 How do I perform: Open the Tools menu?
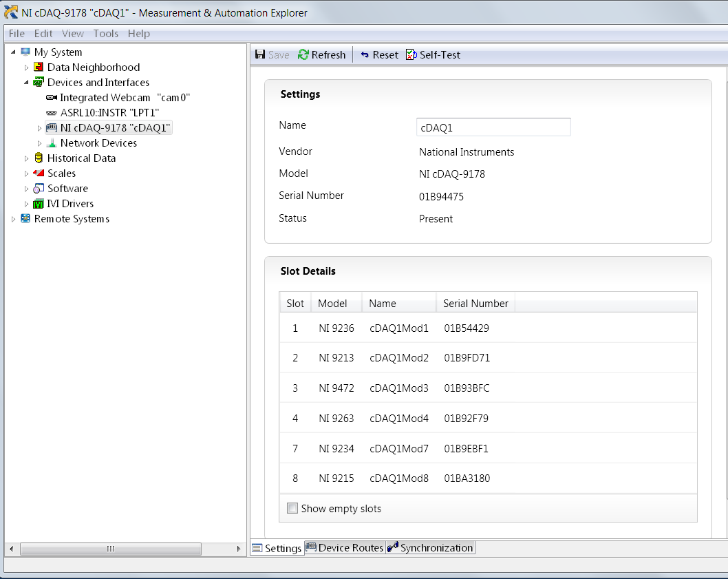(x=105, y=34)
